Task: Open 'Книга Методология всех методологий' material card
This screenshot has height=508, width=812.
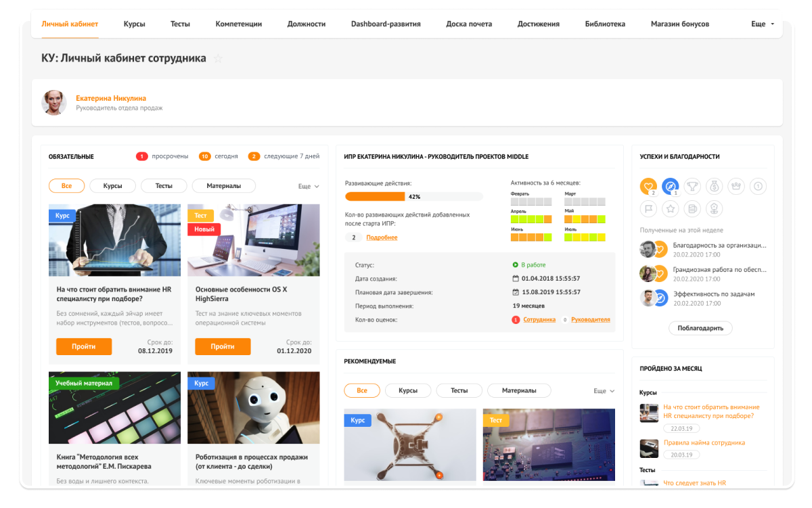Action: pos(114,429)
